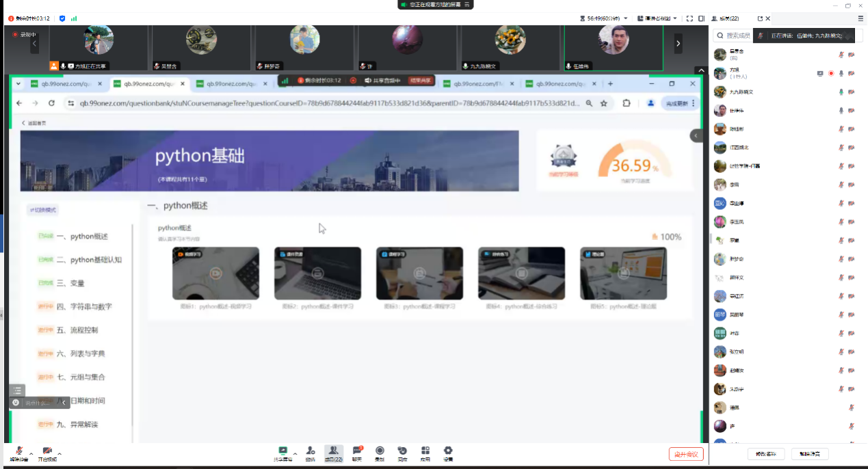Pop out the members panel

click(x=760, y=18)
